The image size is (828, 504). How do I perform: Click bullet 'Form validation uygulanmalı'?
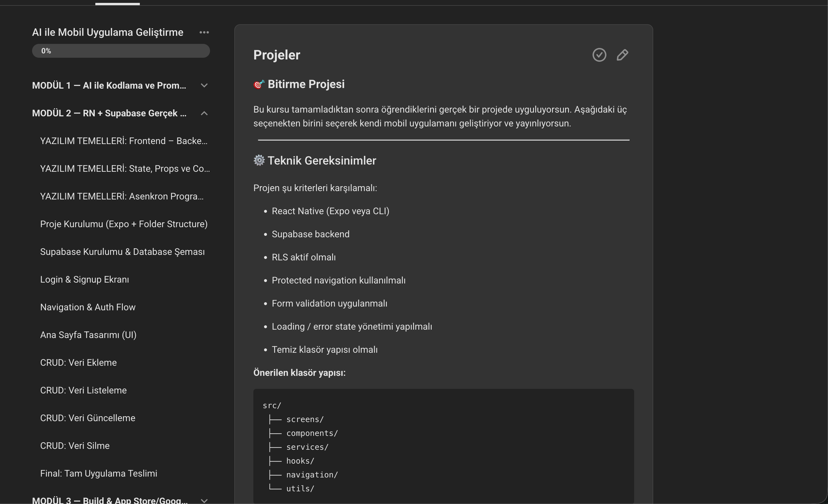coord(329,304)
